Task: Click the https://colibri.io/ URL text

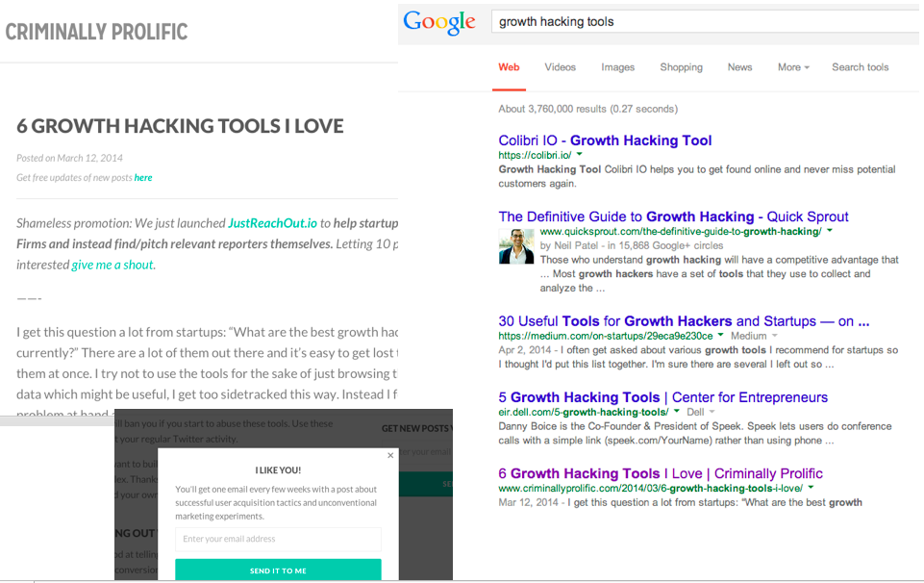Action: coord(535,155)
